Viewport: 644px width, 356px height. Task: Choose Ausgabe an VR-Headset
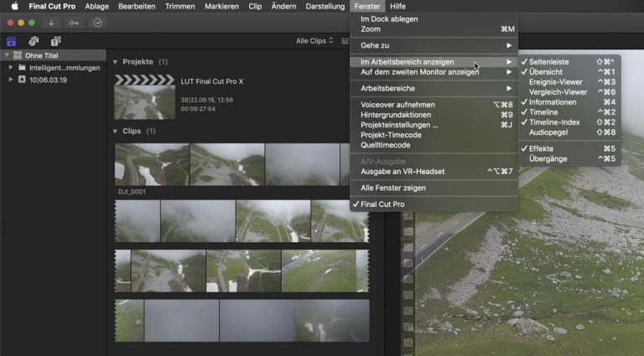(434, 172)
